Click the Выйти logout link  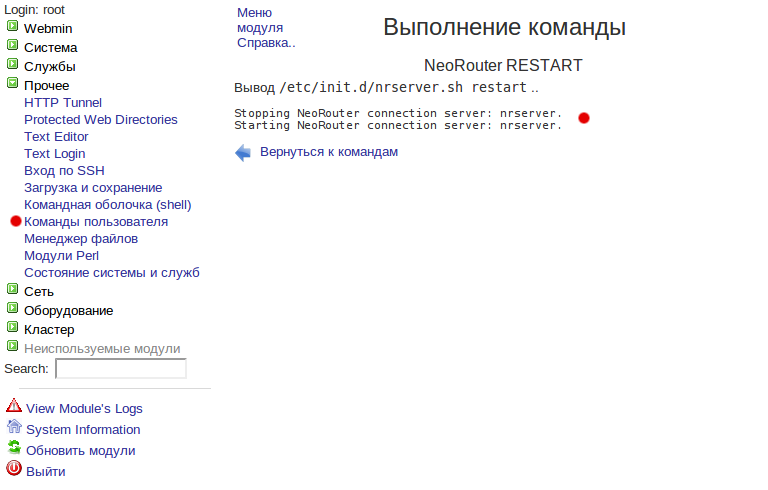click(x=46, y=472)
